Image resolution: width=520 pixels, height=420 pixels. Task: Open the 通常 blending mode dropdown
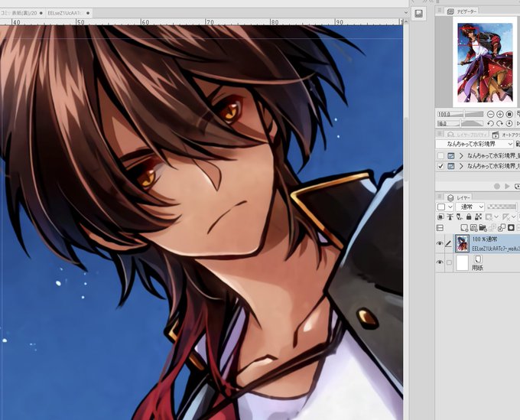[x=470, y=207]
